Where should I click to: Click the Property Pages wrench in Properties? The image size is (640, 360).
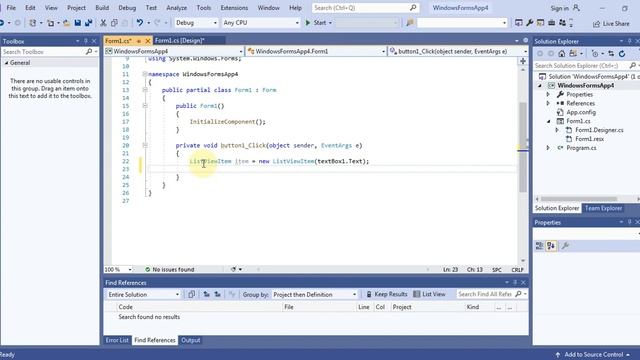[x=565, y=246]
